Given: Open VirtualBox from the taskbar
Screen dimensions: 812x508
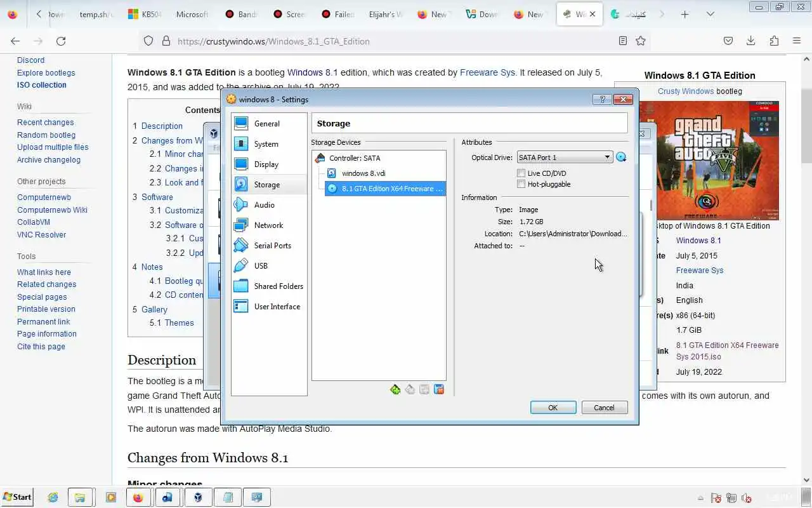Looking at the screenshot, I should click(198, 497).
